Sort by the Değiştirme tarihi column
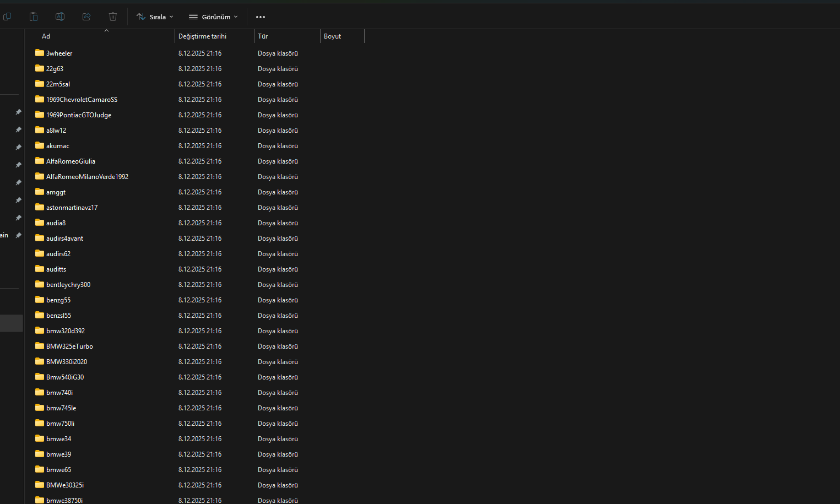 click(x=214, y=36)
